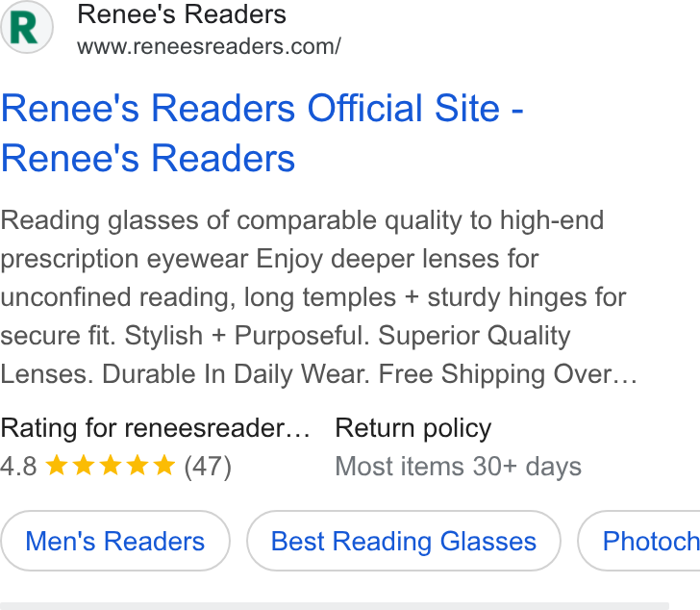Click the 4.8 rating score
The width and height of the screenshot is (700, 610).
coord(18,467)
